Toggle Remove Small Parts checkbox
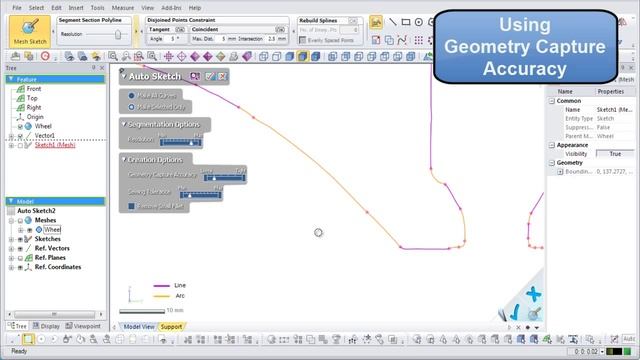 pos(131,206)
